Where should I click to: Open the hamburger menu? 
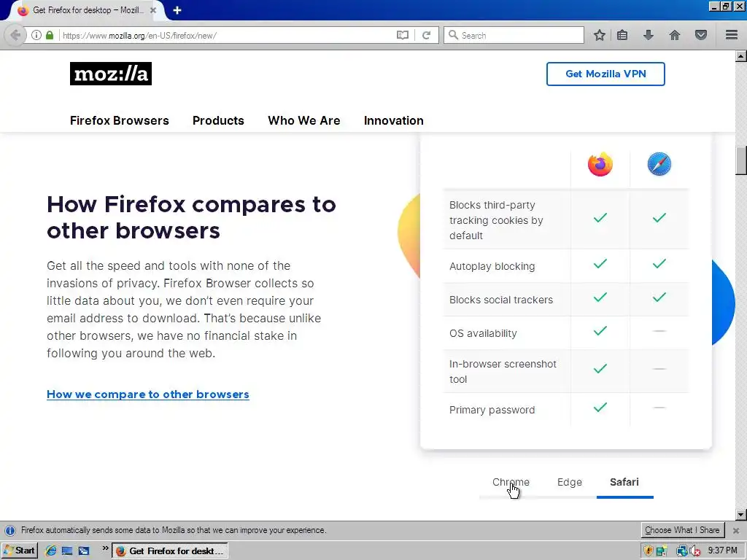pos(732,35)
